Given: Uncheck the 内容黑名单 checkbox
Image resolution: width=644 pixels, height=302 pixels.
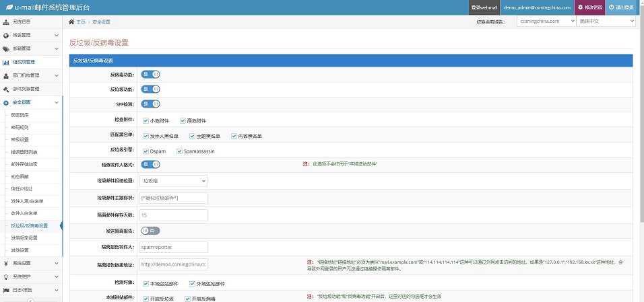Looking at the screenshot, I should 234,136.
